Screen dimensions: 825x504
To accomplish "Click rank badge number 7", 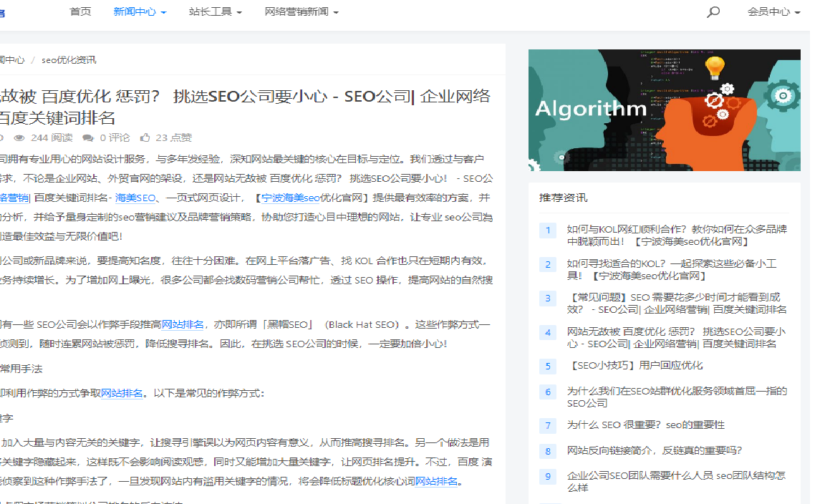I will pyautogui.click(x=548, y=426).
